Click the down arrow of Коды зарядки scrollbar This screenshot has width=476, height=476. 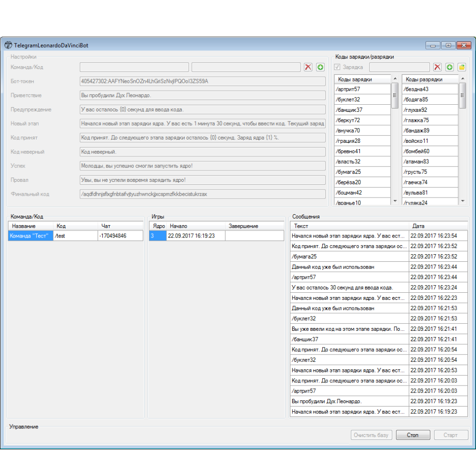(x=395, y=201)
